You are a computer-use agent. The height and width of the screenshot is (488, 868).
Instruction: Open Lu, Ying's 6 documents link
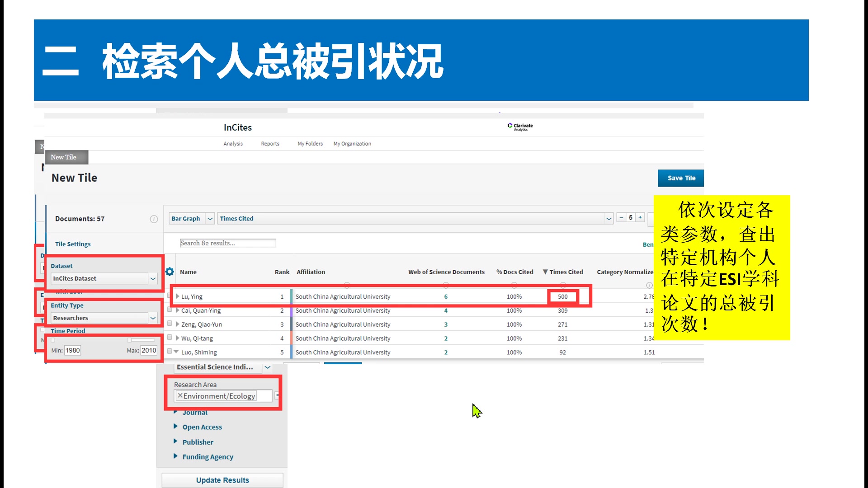446,297
